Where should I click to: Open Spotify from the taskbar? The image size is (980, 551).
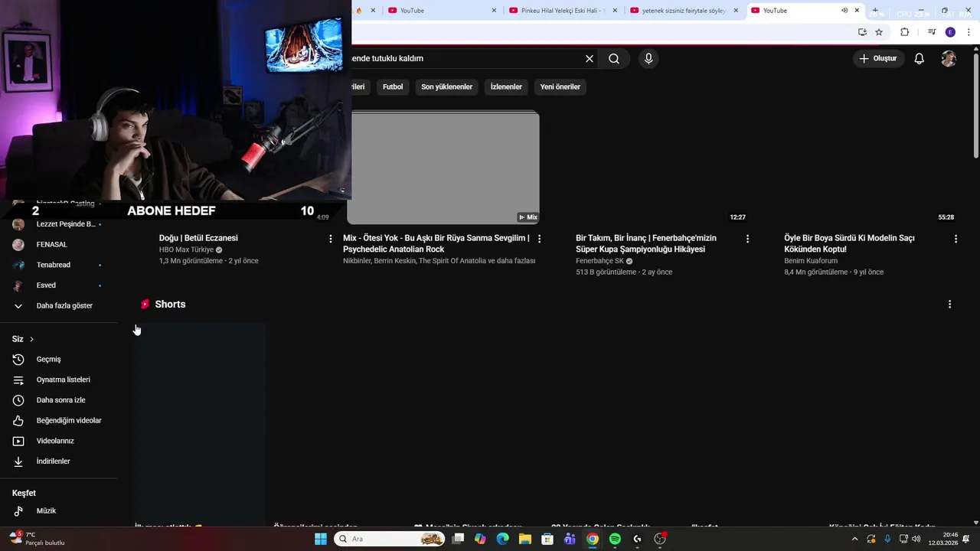coord(615,539)
